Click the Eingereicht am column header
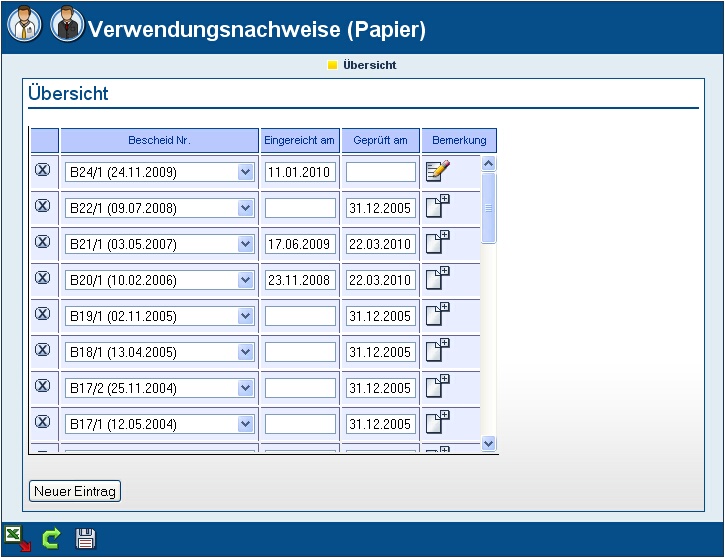Image resolution: width=725 pixels, height=558 pixels. pos(300,141)
